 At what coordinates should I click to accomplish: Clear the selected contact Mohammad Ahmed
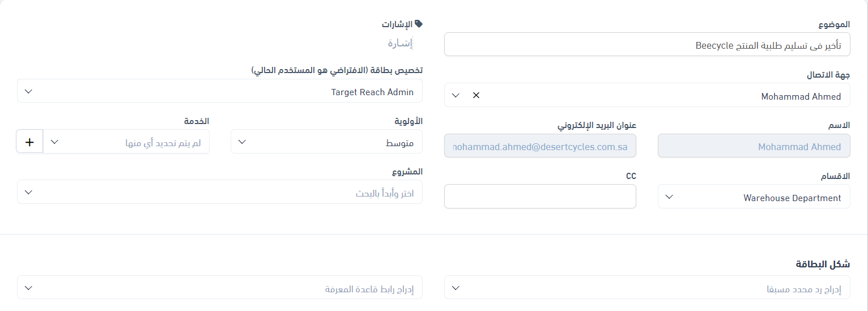[x=476, y=95]
